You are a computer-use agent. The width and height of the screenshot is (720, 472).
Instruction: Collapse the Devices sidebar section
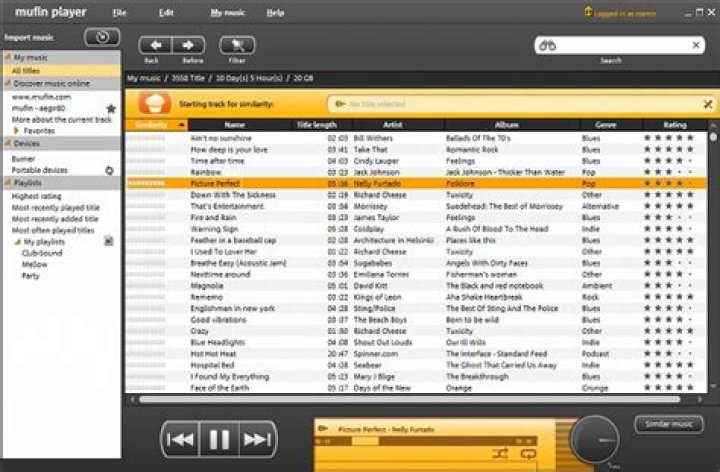click(8, 143)
